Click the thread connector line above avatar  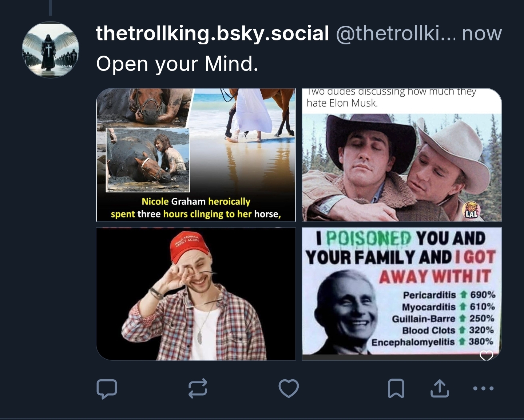[x=51, y=8]
